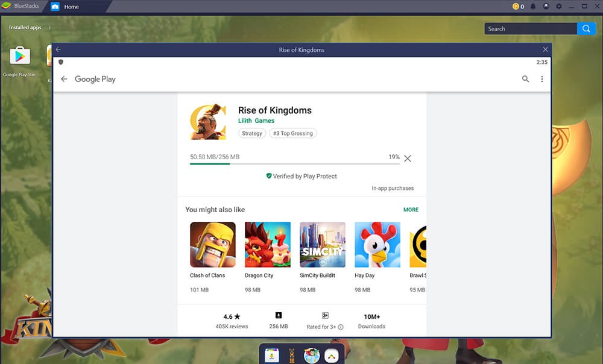This screenshot has width=603, height=364.
Task: Go back using the Rise of Kingdoms window arrow
Action: (58, 49)
